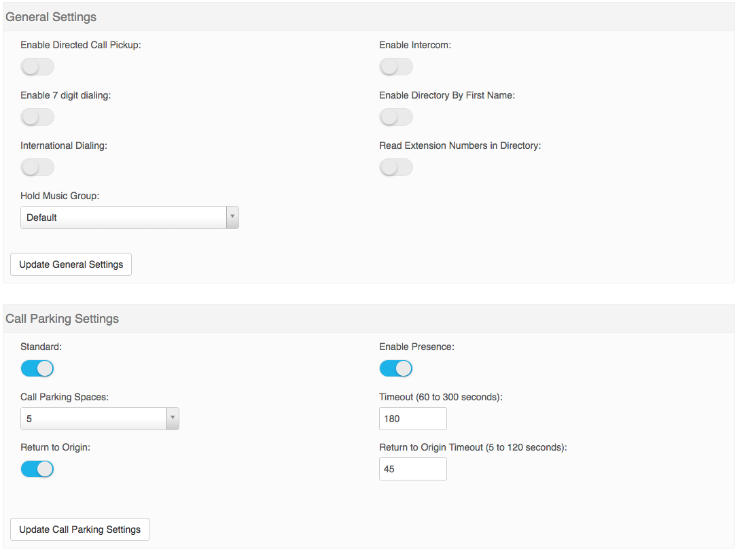Click the Return to Origin Timeout field
The width and height of the screenshot is (748, 560).
412,468
